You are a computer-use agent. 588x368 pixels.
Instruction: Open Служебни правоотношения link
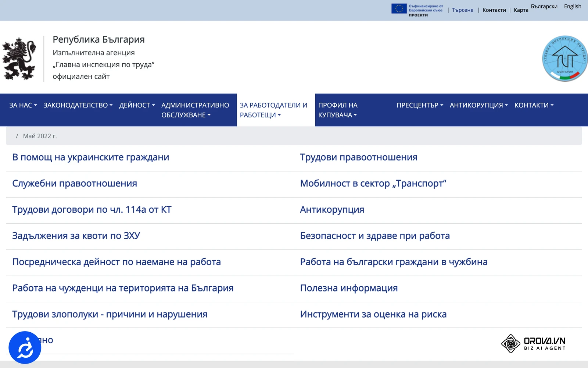tap(75, 184)
